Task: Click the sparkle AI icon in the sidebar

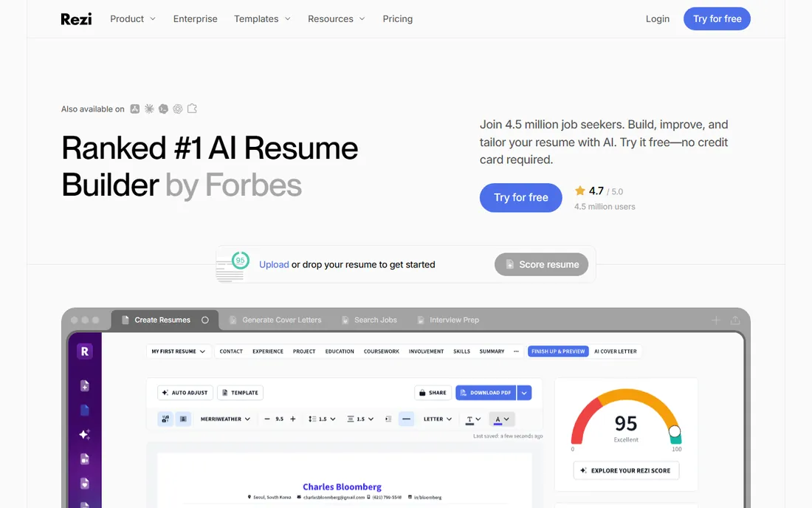Action: [x=85, y=434]
